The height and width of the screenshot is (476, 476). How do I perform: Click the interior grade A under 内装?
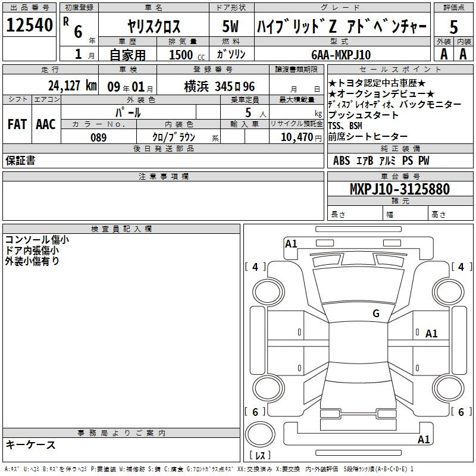463,54
